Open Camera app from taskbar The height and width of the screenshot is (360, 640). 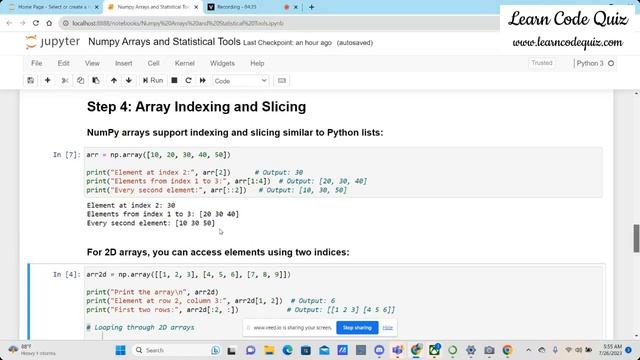coord(489,350)
